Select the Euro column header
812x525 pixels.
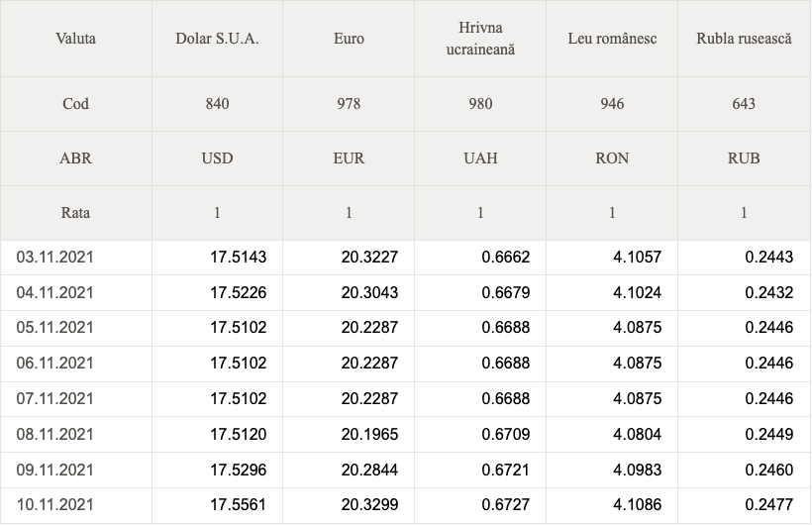(349, 39)
